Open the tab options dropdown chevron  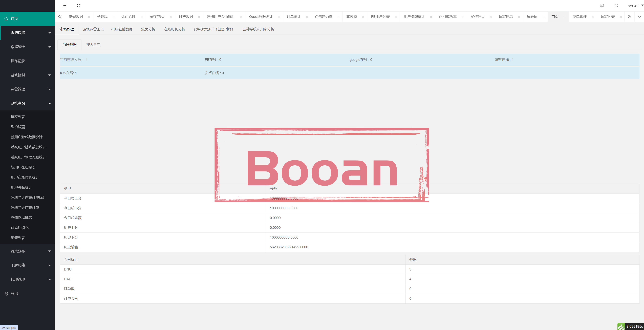639,17
